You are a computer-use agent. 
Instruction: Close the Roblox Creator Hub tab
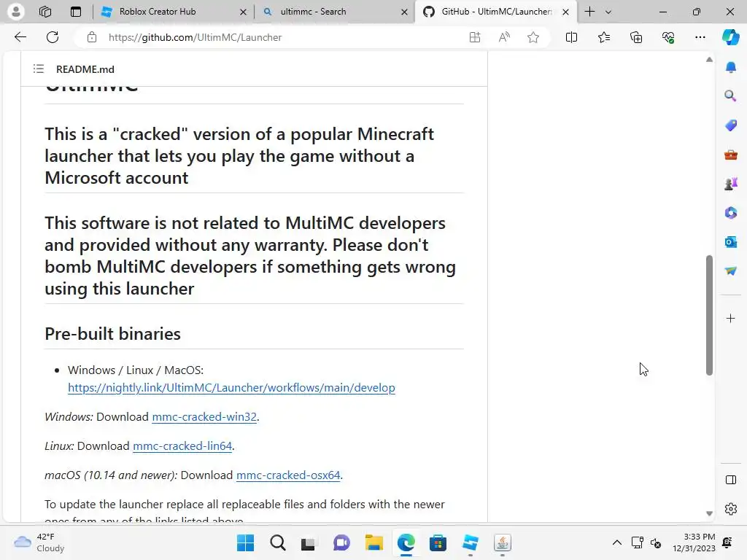[243, 12]
